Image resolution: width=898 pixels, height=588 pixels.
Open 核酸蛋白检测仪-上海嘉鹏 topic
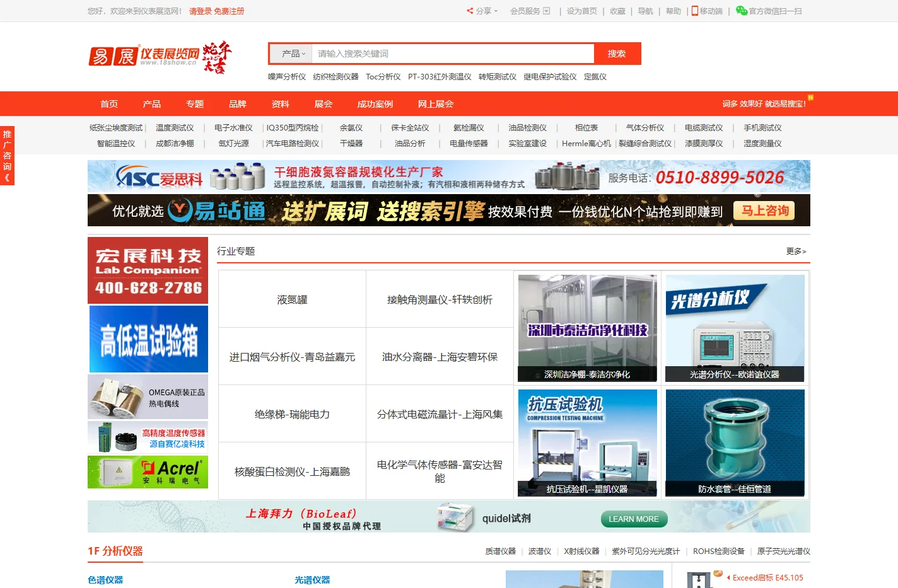click(292, 471)
